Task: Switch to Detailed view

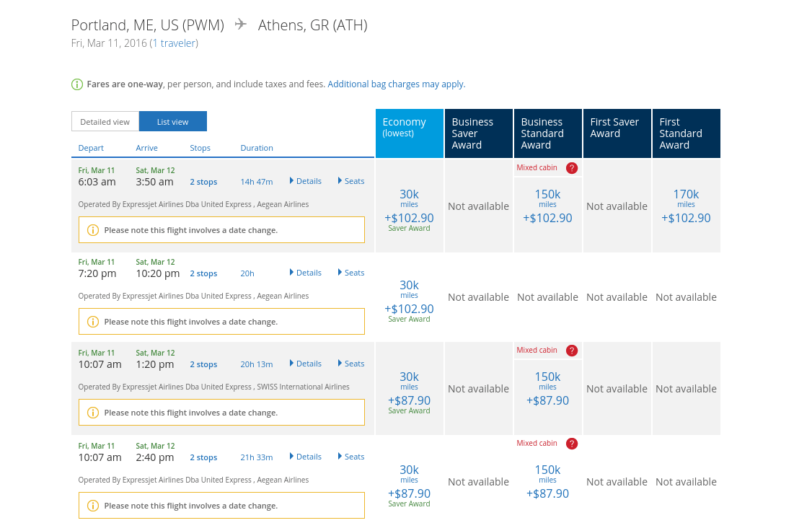Action: click(x=105, y=122)
